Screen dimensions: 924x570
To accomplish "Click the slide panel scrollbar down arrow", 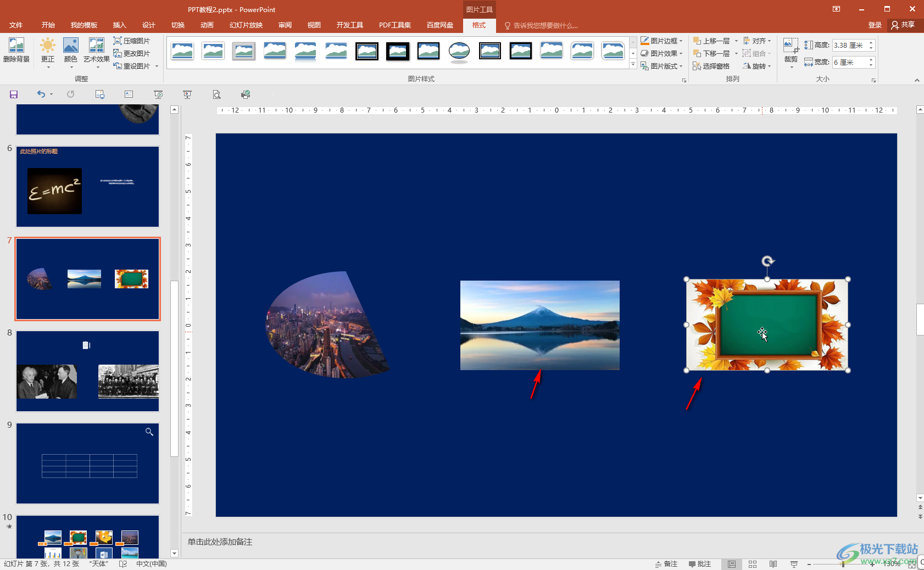I will pyautogui.click(x=174, y=554).
